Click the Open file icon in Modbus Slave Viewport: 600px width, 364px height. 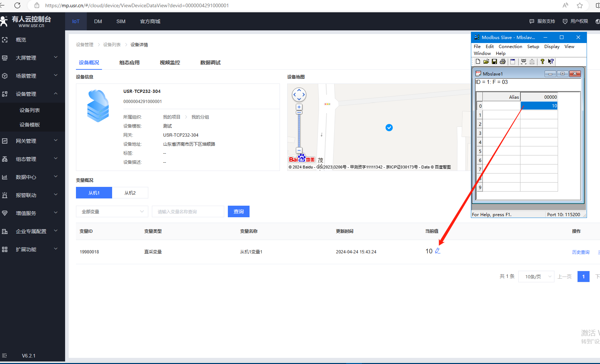pyautogui.click(x=486, y=62)
